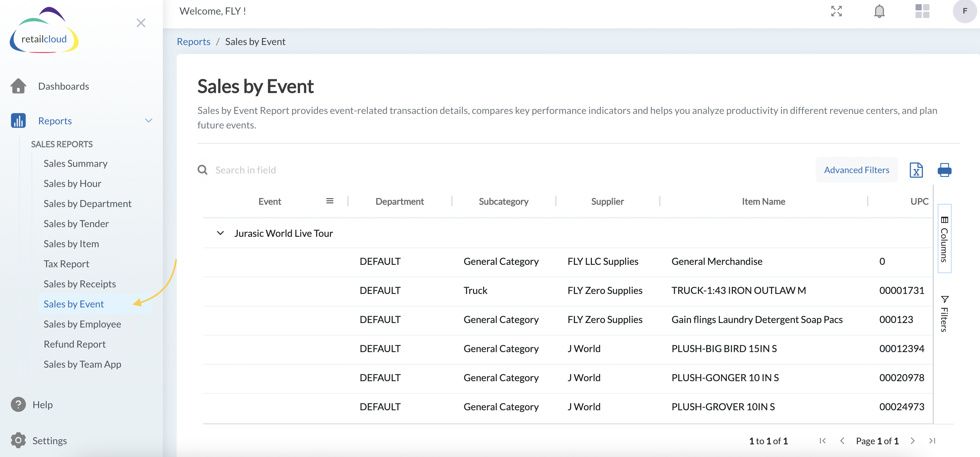Image resolution: width=980 pixels, height=457 pixels.
Task: Open Sales by Employee report
Action: [82, 324]
